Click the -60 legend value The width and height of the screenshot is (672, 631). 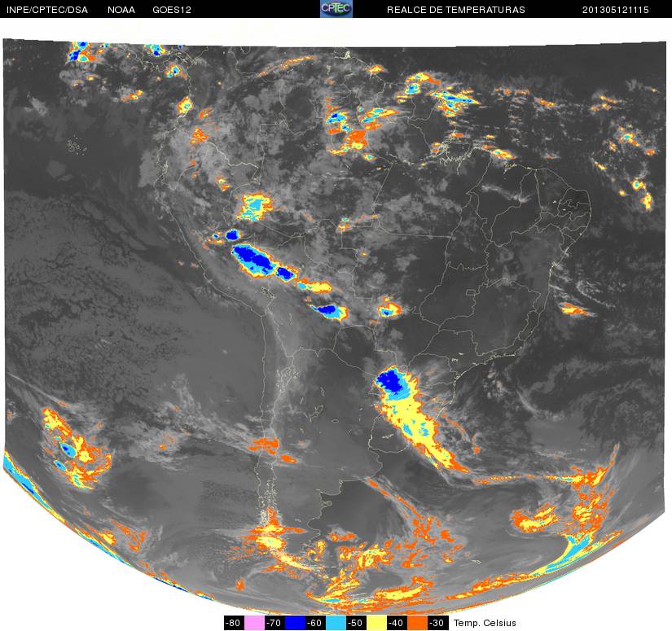coord(315,623)
